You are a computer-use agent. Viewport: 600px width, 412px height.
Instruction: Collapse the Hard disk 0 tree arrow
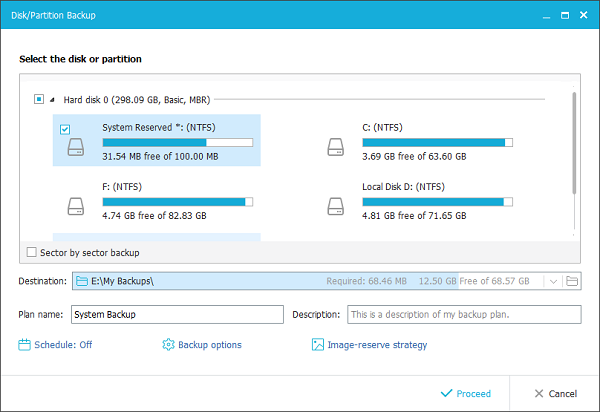click(52, 100)
